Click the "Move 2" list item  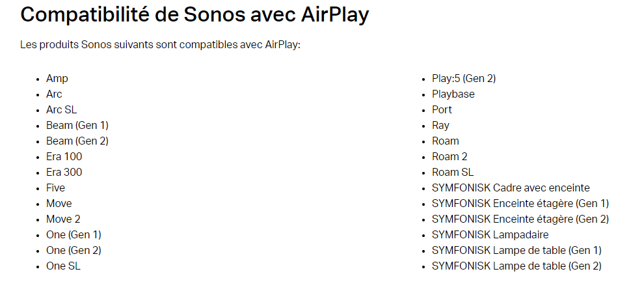pyautogui.click(x=63, y=219)
